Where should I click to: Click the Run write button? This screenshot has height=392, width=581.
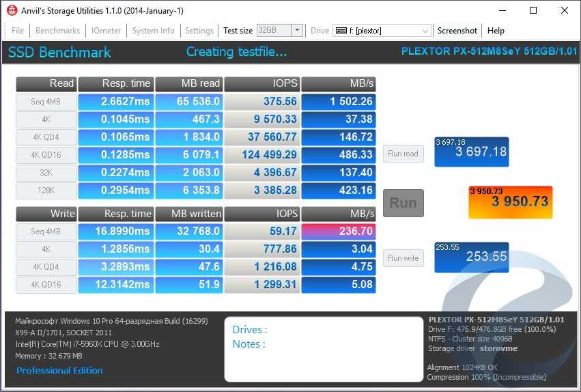(x=403, y=258)
